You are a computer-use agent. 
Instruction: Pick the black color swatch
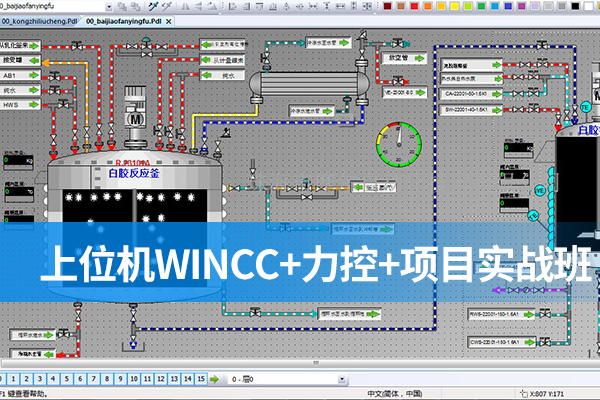tap(575, 6)
